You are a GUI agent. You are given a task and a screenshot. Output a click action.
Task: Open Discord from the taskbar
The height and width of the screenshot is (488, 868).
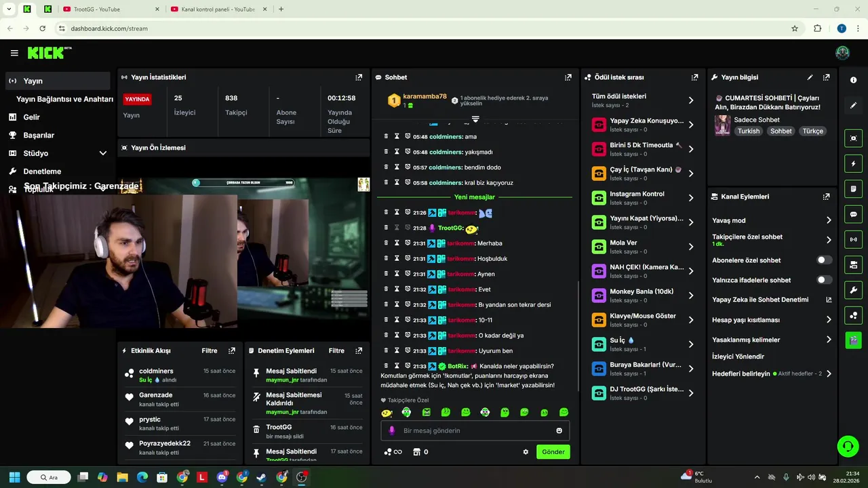click(222, 477)
